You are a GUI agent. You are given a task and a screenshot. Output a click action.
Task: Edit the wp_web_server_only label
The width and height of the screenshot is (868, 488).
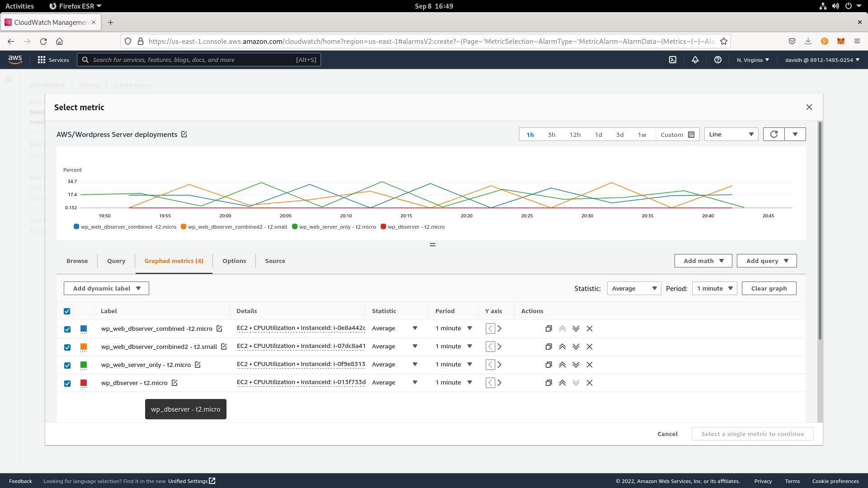198,365
